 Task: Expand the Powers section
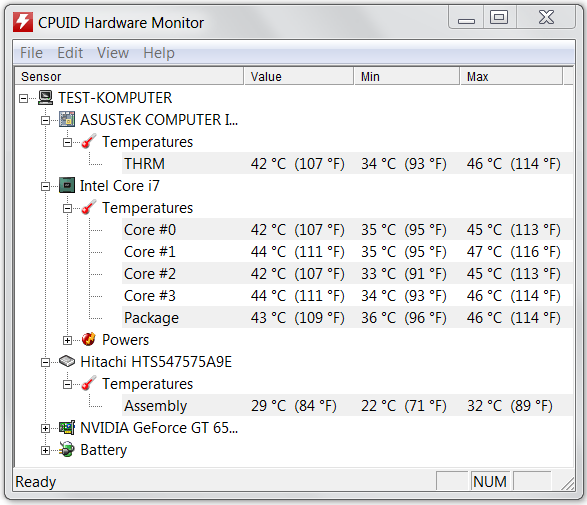[67, 340]
